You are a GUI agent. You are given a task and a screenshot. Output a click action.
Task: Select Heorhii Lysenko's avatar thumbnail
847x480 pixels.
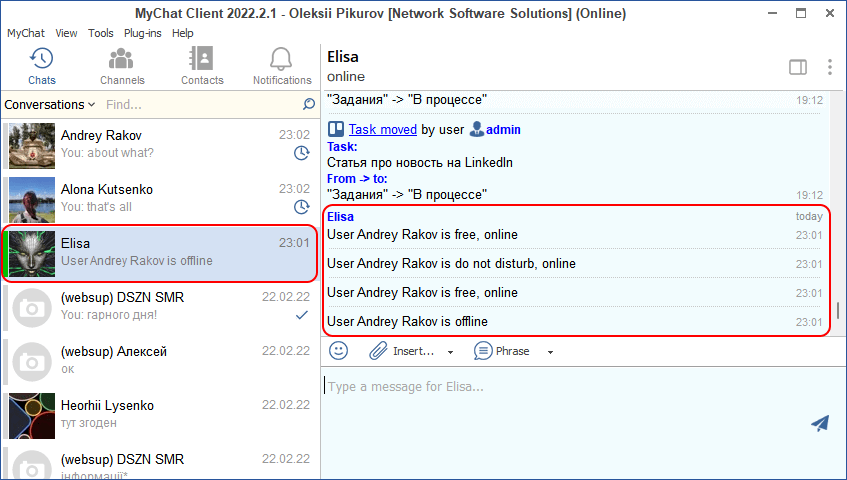pos(31,414)
